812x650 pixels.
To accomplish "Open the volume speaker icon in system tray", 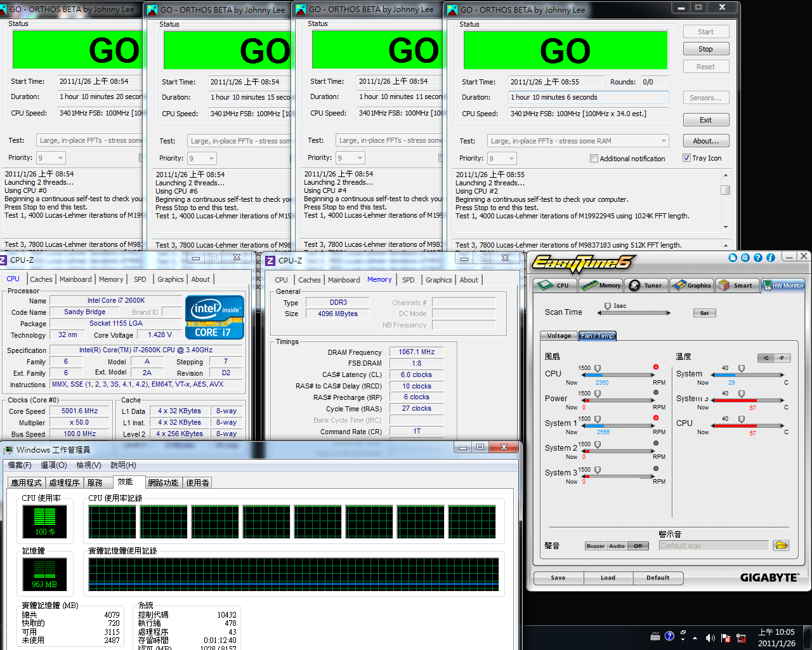I will pos(710,637).
